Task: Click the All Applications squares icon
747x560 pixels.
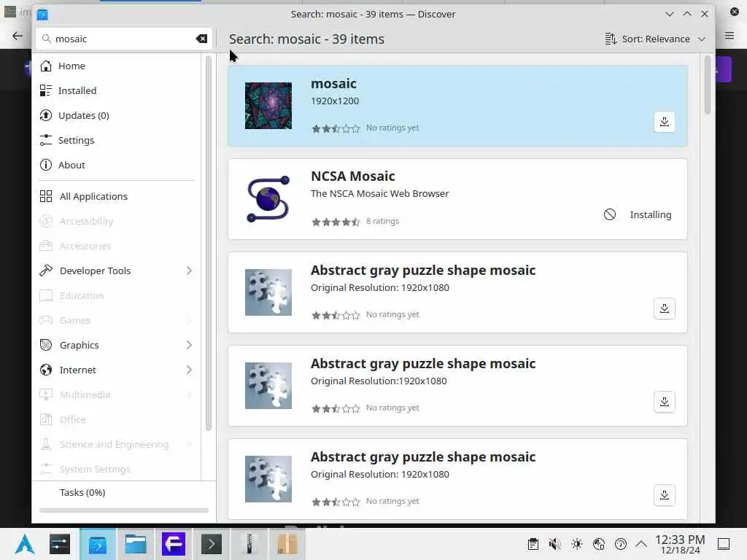Action: tap(46, 196)
